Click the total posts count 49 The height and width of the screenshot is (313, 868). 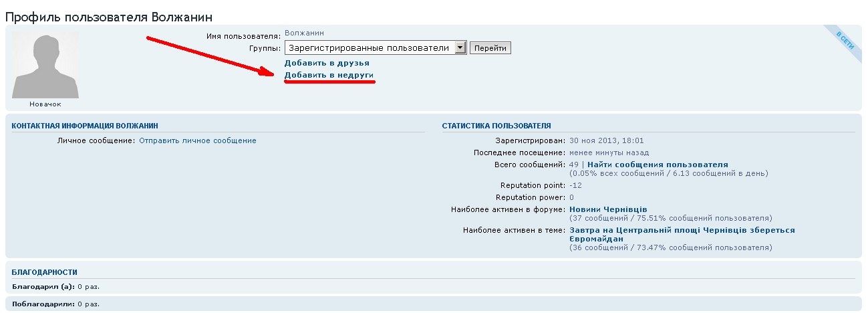point(573,165)
